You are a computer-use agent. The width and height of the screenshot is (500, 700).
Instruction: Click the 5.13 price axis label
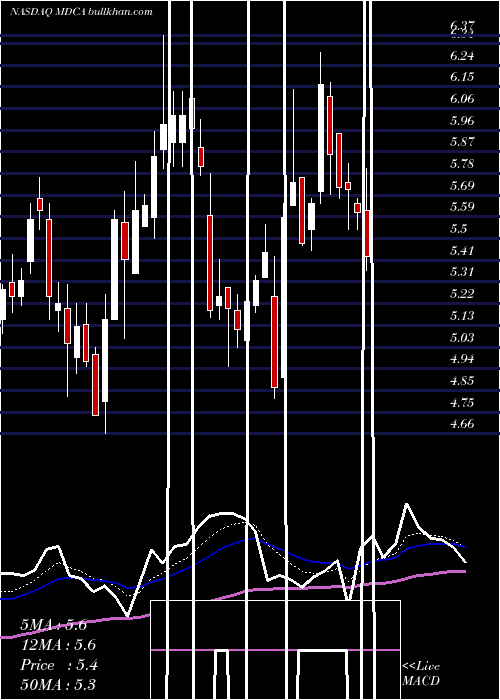point(462,316)
